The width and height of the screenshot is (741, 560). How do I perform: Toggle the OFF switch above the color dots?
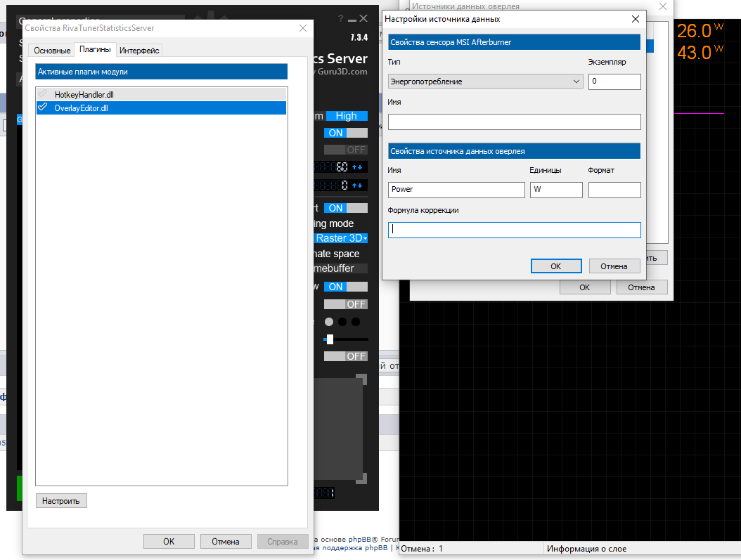click(x=345, y=304)
